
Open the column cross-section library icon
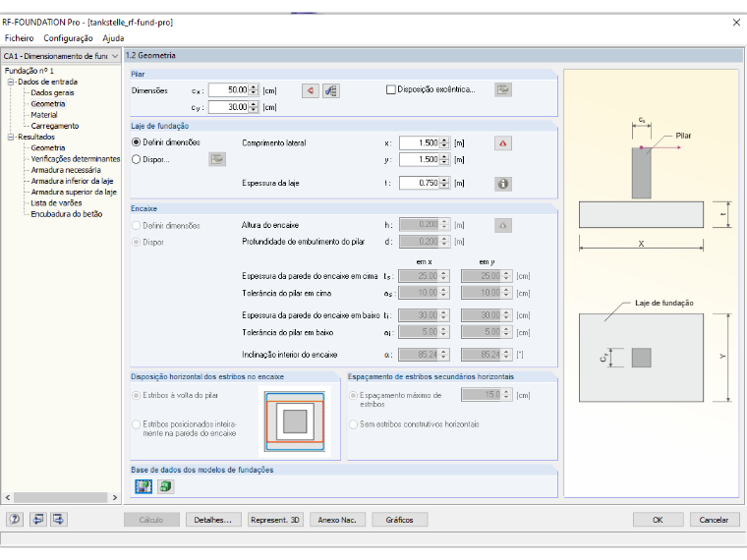point(331,90)
